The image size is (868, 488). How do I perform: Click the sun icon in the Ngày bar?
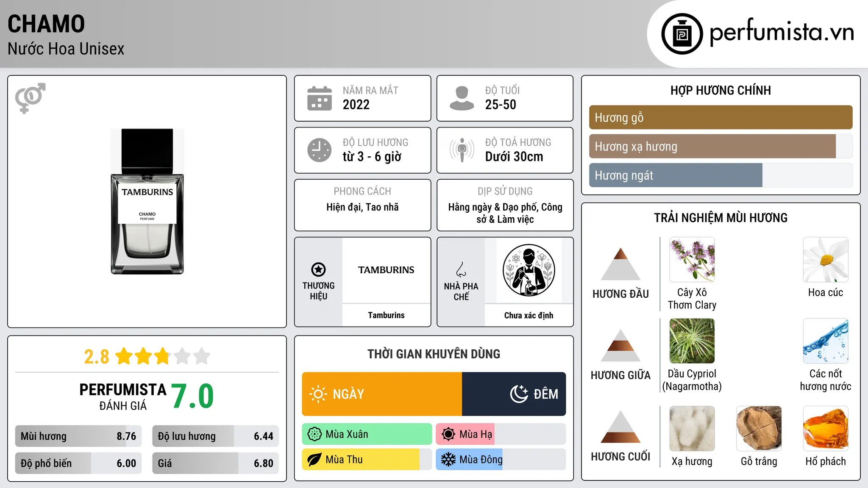[x=318, y=394]
